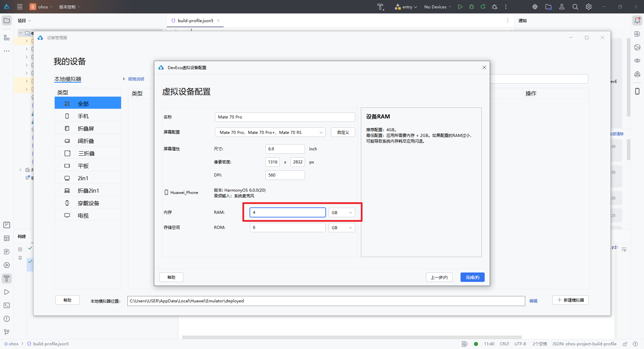Screen dimensions: 644x349
Task: Click the DPI 560 input field
Action: tap(285, 175)
